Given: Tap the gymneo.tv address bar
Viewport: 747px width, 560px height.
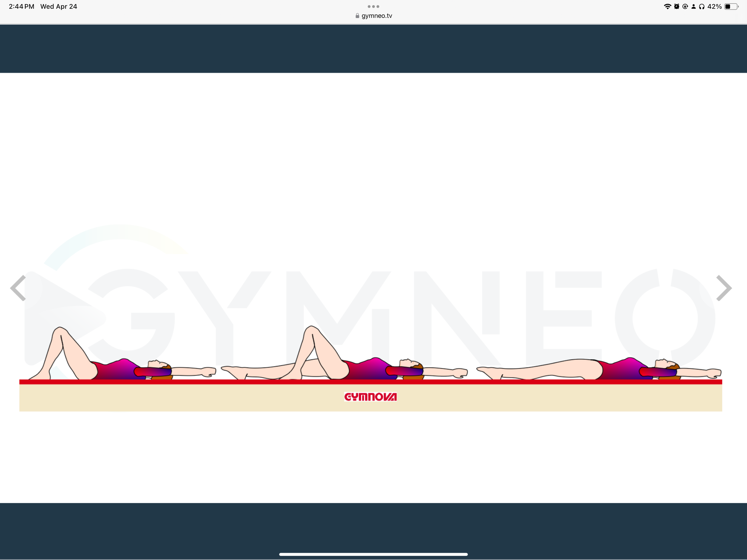Looking at the screenshot, I should (x=376, y=16).
